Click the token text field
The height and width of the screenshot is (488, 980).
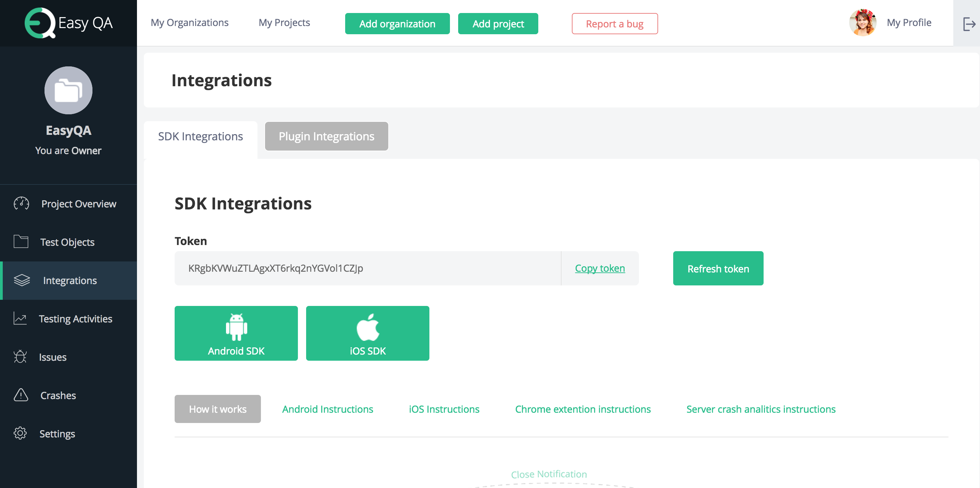click(x=367, y=268)
